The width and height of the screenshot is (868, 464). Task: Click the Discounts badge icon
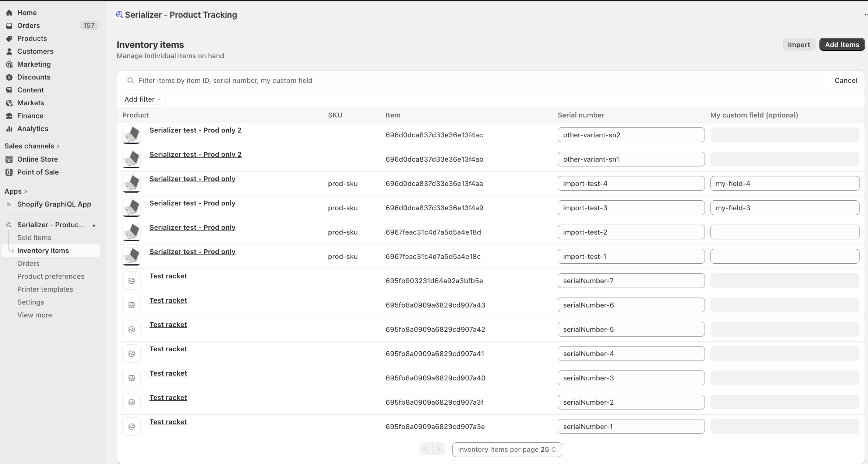click(9, 77)
